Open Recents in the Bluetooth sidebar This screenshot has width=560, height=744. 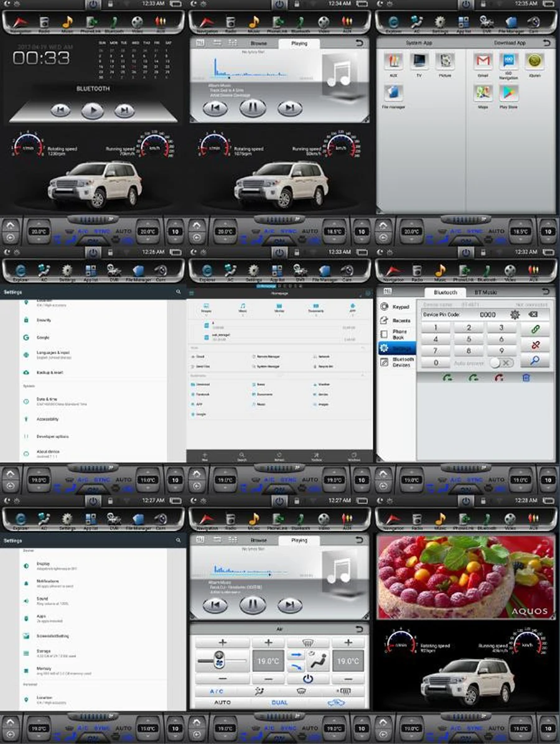(x=396, y=321)
